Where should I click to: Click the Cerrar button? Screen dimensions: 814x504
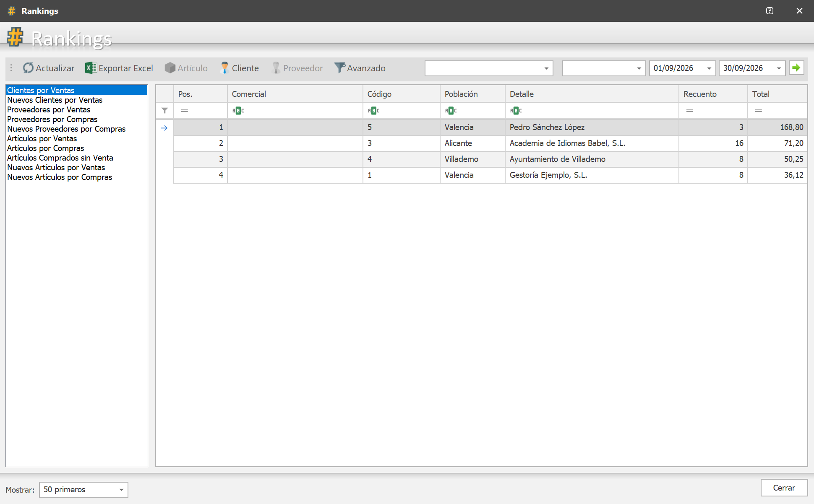coord(784,488)
